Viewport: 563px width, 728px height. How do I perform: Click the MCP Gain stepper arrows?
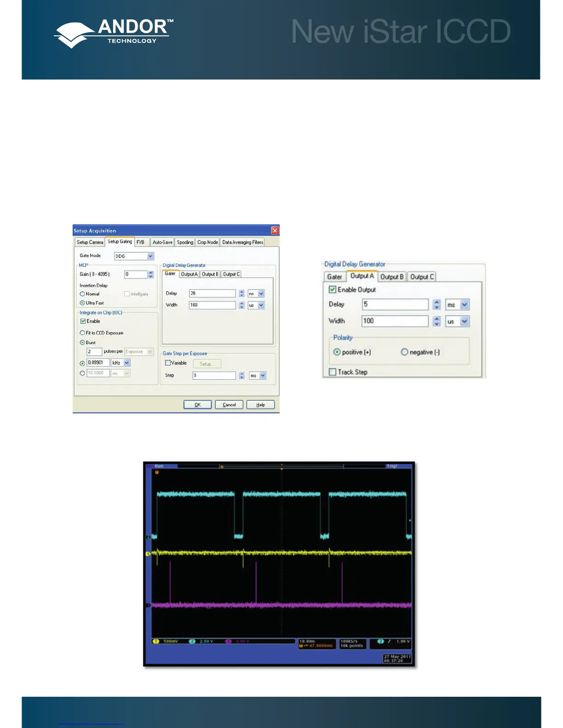click(150, 274)
